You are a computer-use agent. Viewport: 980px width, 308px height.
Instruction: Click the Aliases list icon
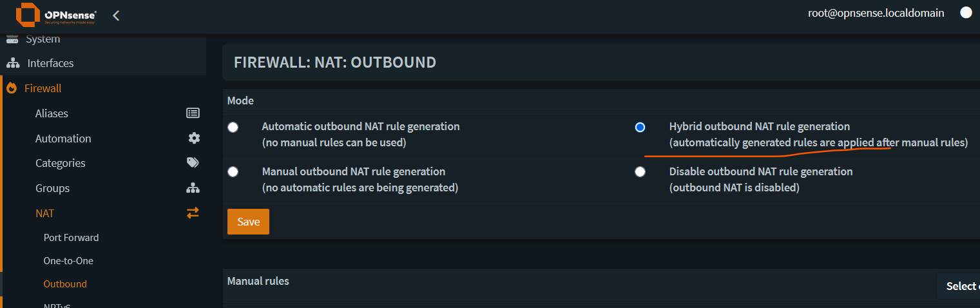pos(193,113)
